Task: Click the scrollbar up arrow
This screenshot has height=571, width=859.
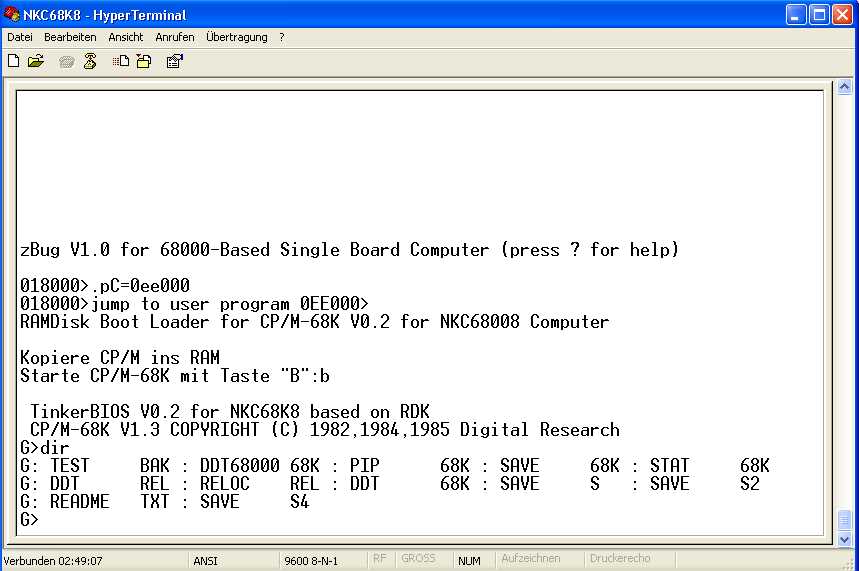Action: 844,87
